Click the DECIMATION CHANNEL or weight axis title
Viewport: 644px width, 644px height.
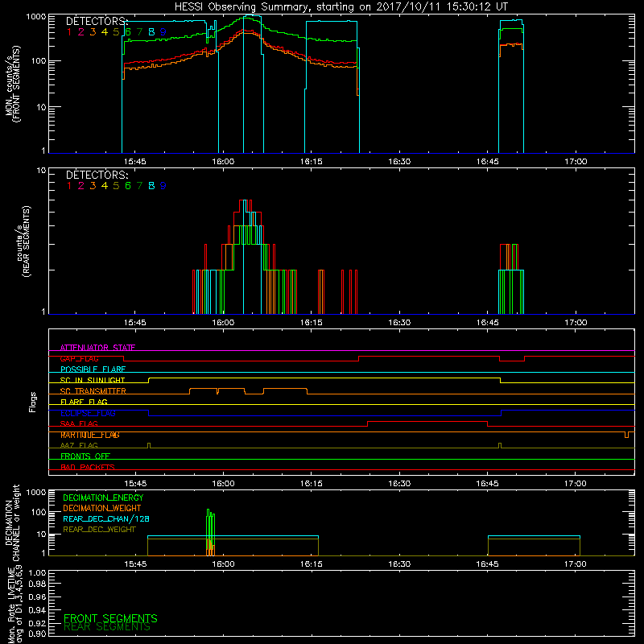12,523
